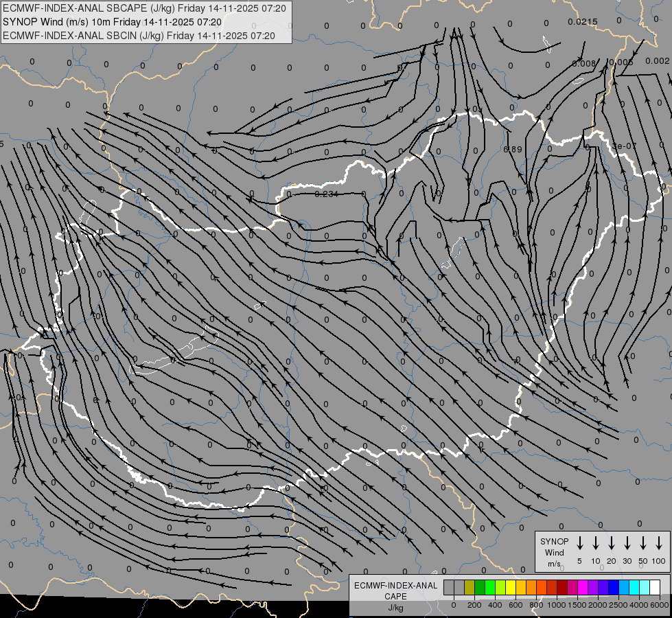Select the cyan CAPE legend swatch

(634, 587)
